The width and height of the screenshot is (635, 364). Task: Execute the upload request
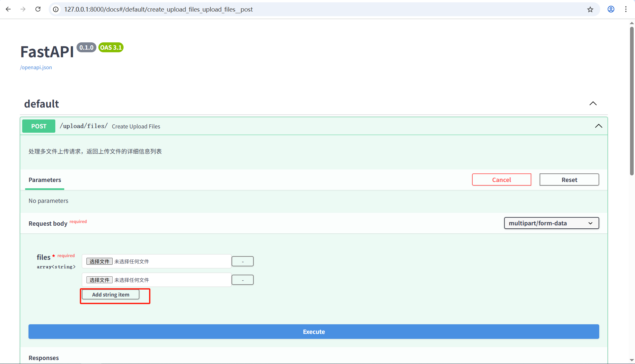click(314, 332)
